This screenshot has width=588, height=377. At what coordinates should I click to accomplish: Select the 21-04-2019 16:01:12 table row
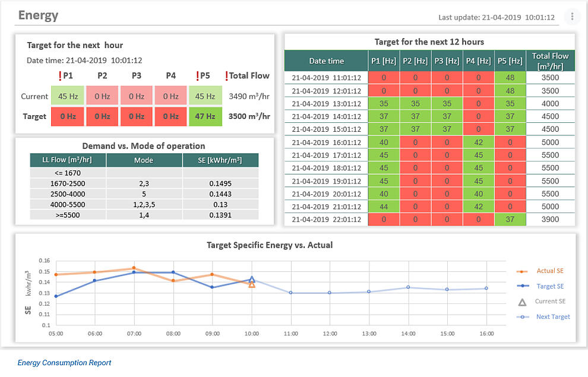[326, 142]
